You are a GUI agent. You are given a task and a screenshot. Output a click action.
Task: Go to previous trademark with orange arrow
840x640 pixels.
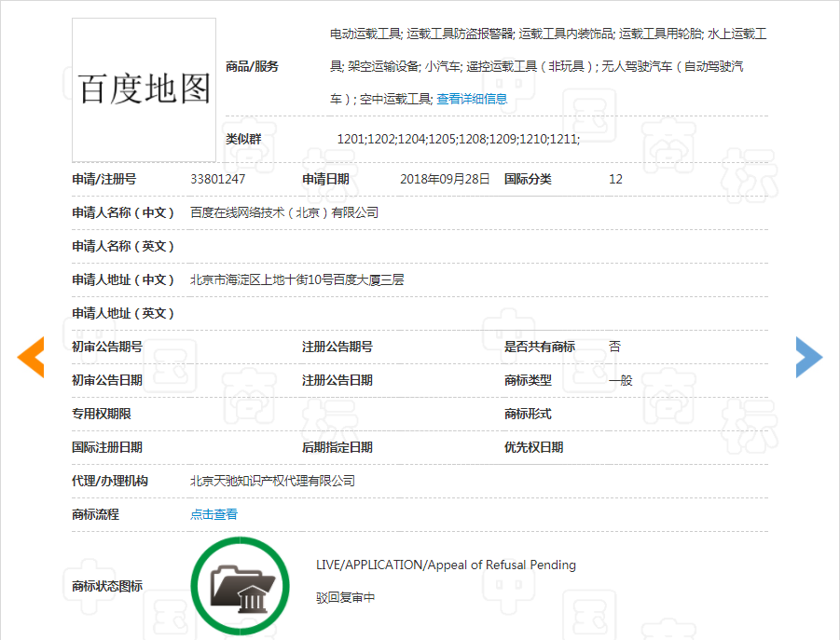tap(31, 357)
